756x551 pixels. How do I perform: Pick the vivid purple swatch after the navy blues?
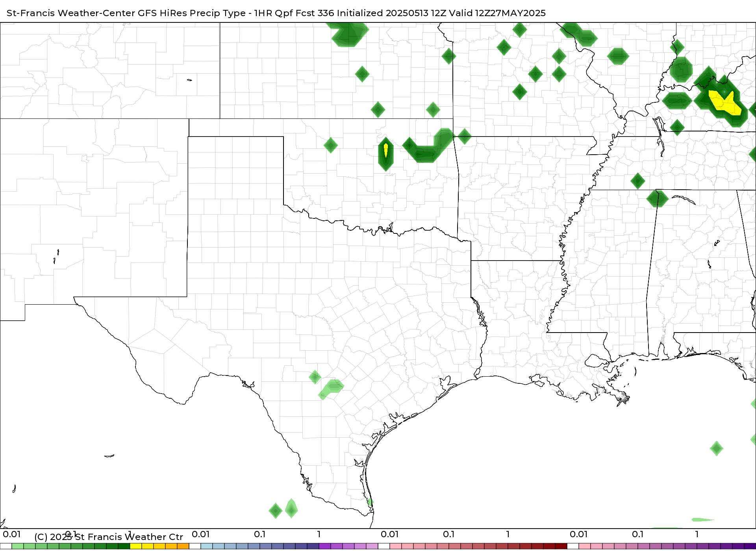325,546
